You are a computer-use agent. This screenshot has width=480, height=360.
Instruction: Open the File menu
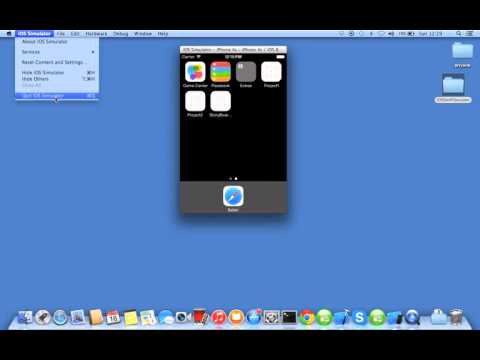[61, 34]
